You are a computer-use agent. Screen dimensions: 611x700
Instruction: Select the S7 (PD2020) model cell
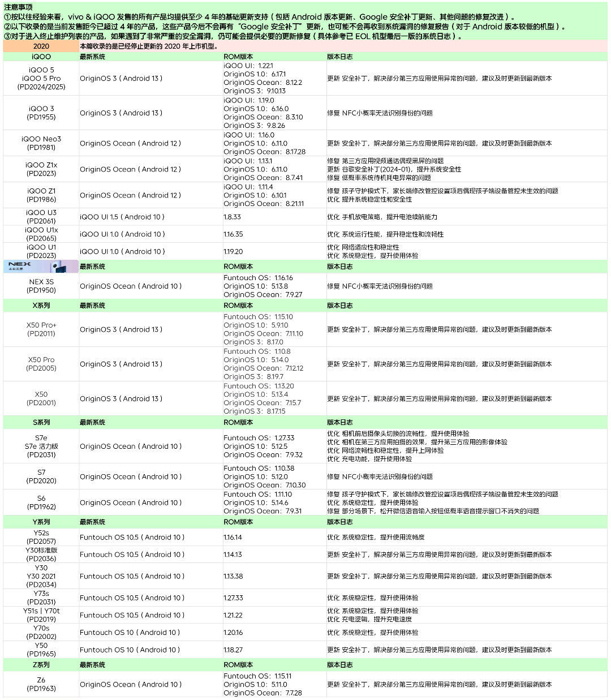click(x=41, y=476)
